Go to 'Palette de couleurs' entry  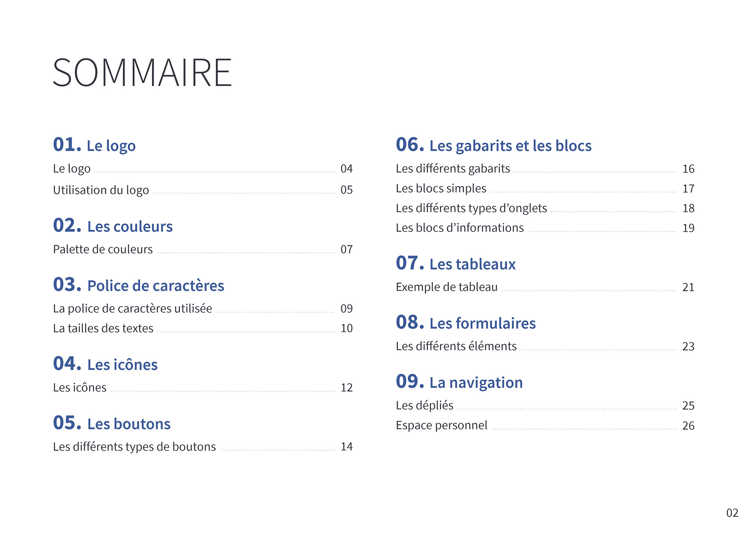[x=103, y=249]
